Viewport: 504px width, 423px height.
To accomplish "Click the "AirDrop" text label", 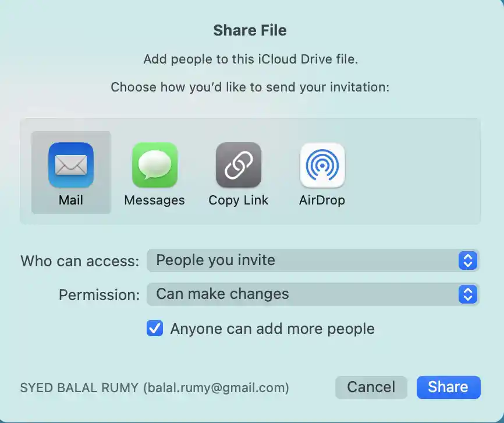I will click(x=322, y=200).
